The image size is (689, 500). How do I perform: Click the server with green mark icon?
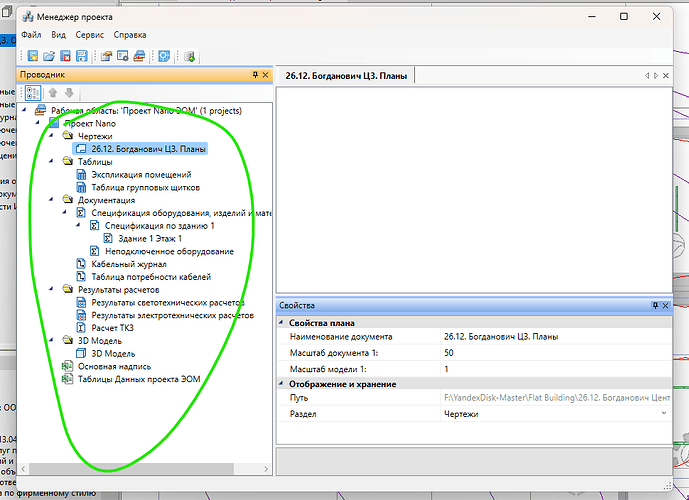pyautogui.click(x=189, y=56)
